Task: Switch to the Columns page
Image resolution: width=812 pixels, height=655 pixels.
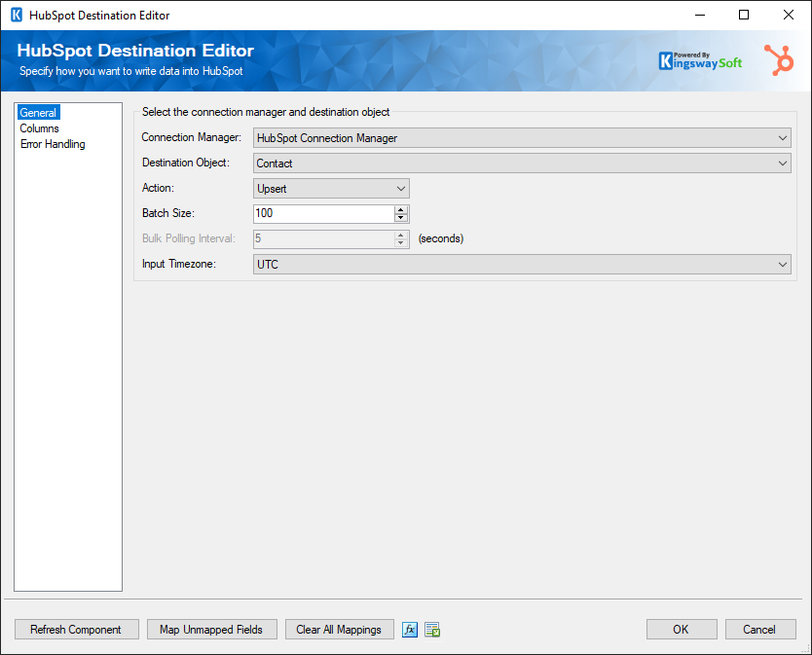Action: coord(39,128)
